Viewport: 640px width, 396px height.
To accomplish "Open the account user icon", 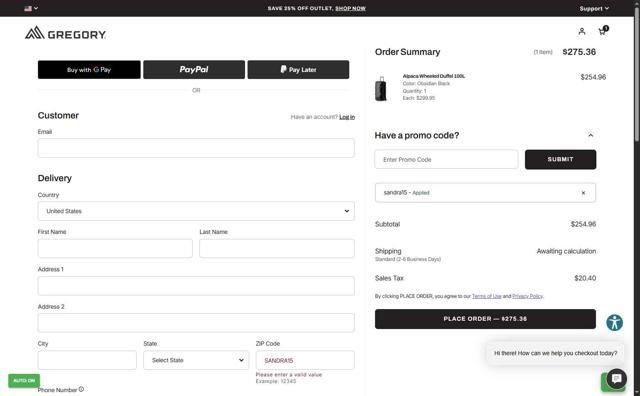I will (x=582, y=31).
